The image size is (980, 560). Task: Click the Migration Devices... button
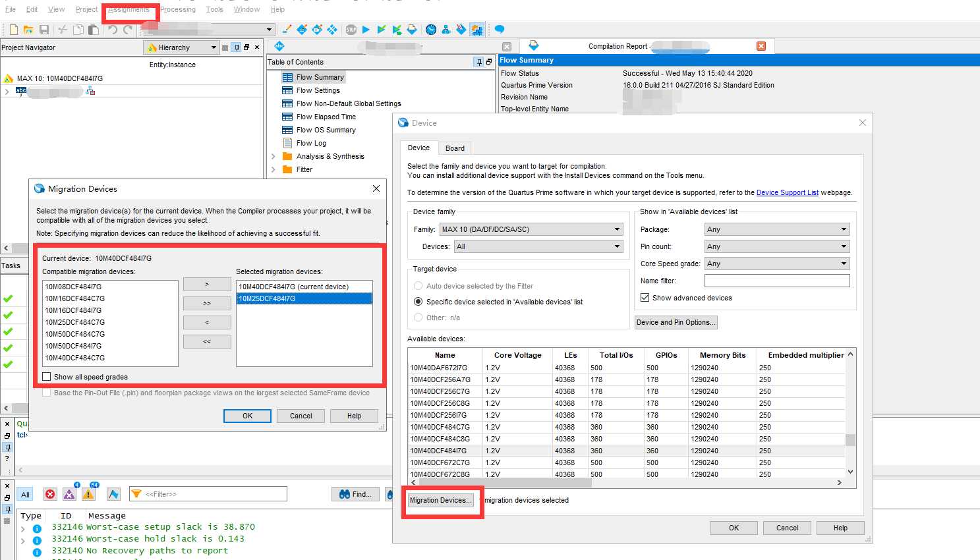pos(440,500)
